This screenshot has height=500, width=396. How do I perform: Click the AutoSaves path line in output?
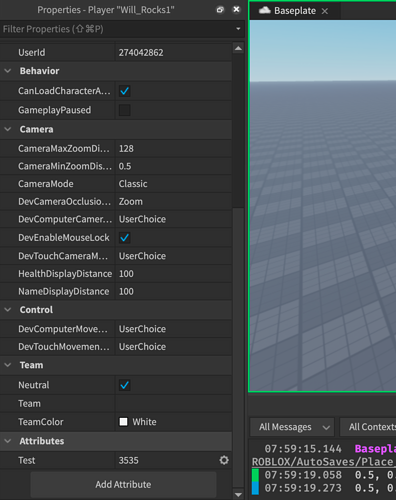tap(323, 462)
